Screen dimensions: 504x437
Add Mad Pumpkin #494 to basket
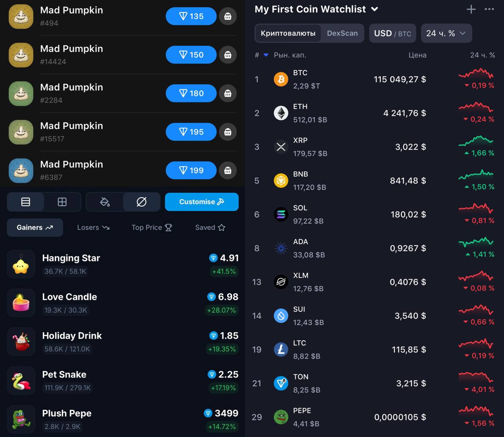point(228,17)
